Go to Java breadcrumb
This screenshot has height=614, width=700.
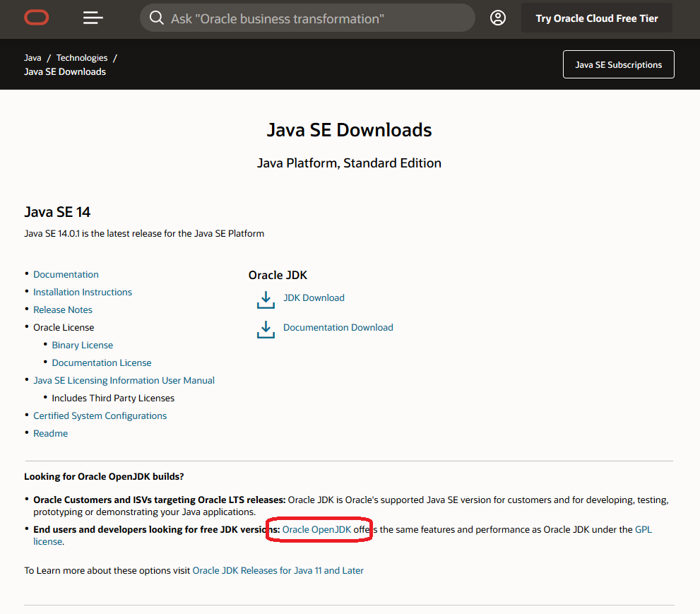pyautogui.click(x=32, y=58)
